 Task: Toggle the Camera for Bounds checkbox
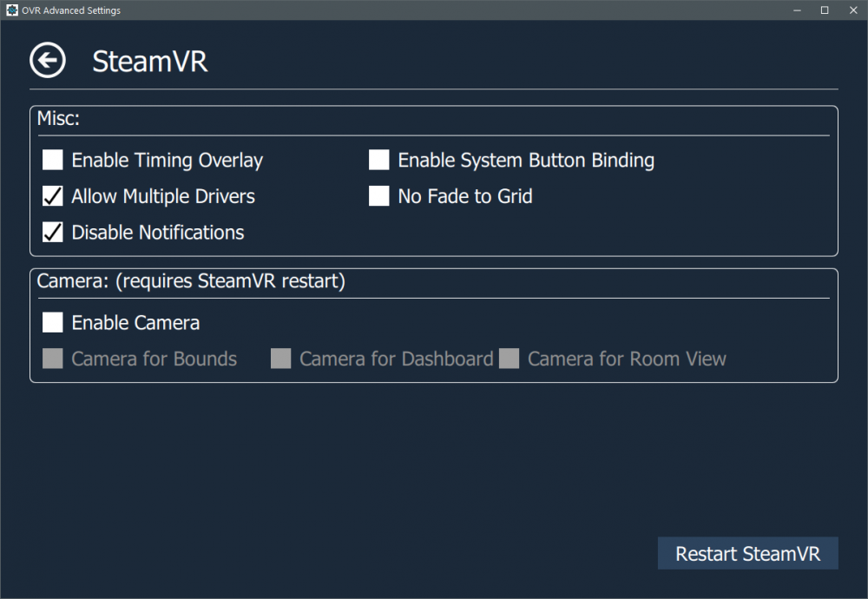(x=53, y=359)
